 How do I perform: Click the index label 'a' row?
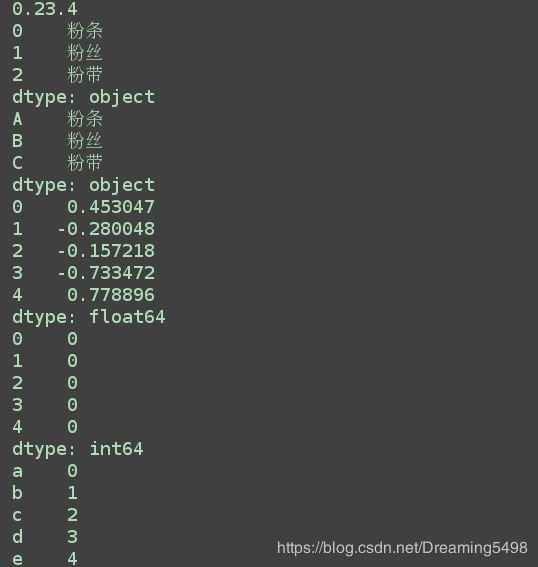click(x=45, y=471)
